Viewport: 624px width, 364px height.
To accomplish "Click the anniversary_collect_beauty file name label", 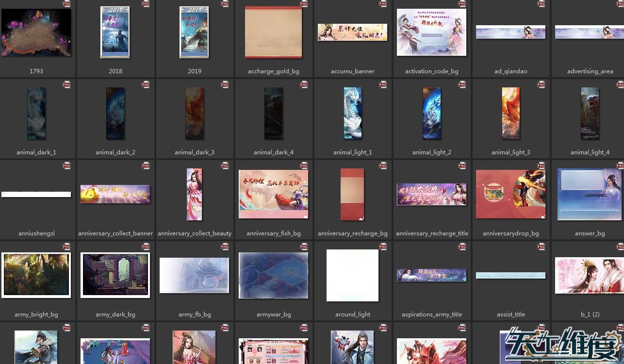I will point(195,233).
